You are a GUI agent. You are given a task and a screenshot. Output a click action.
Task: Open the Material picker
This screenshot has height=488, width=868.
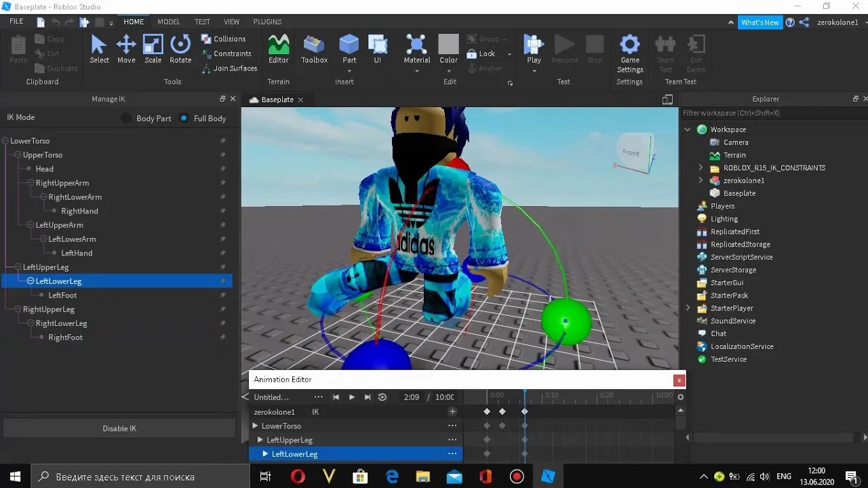417,49
